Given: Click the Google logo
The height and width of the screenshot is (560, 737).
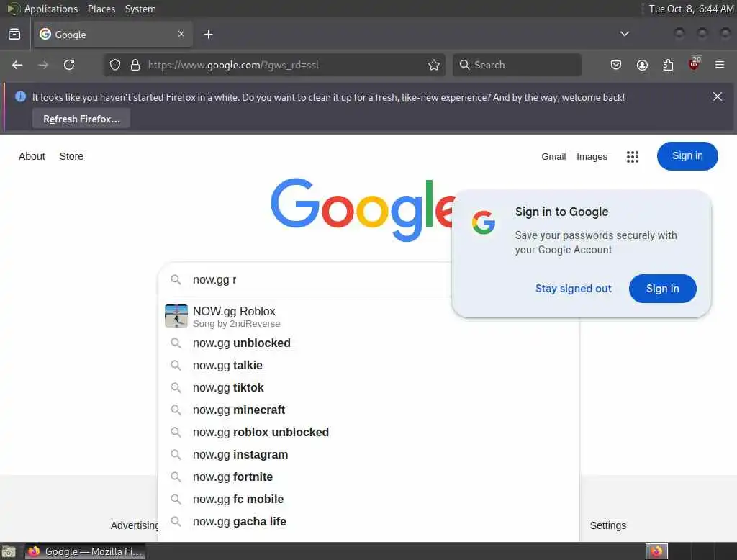Looking at the screenshot, I should click(363, 209).
